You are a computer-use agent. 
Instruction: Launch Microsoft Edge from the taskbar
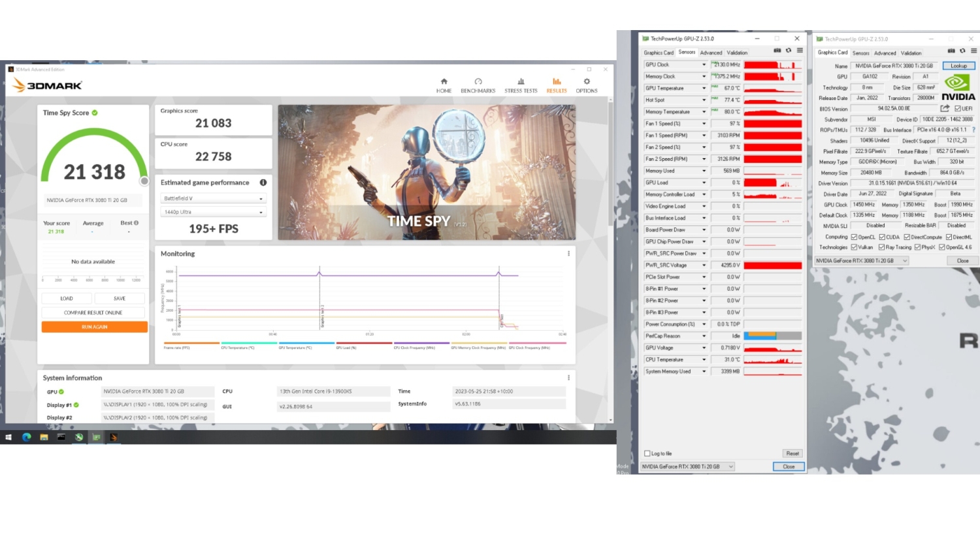pyautogui.click(x=27, y=437)
